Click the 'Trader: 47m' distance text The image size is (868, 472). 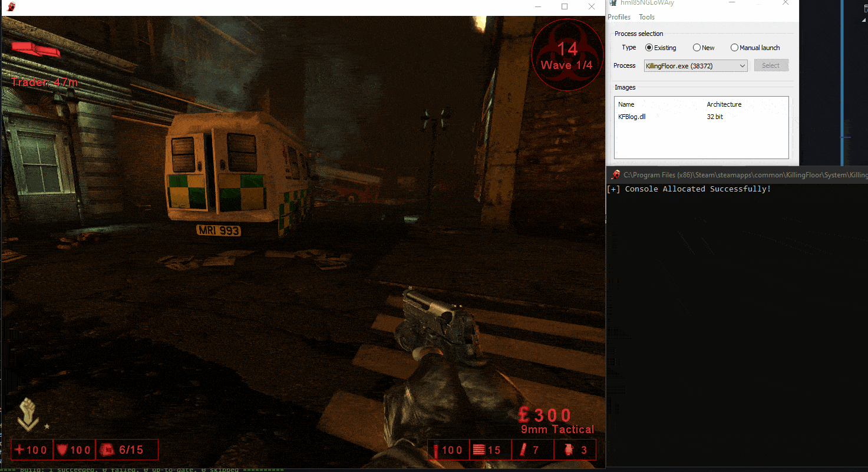click(x=44, y=82)
